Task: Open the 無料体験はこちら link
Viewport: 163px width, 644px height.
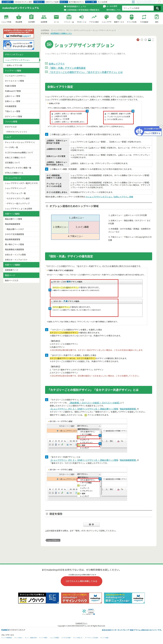Action: pos(113,10)
